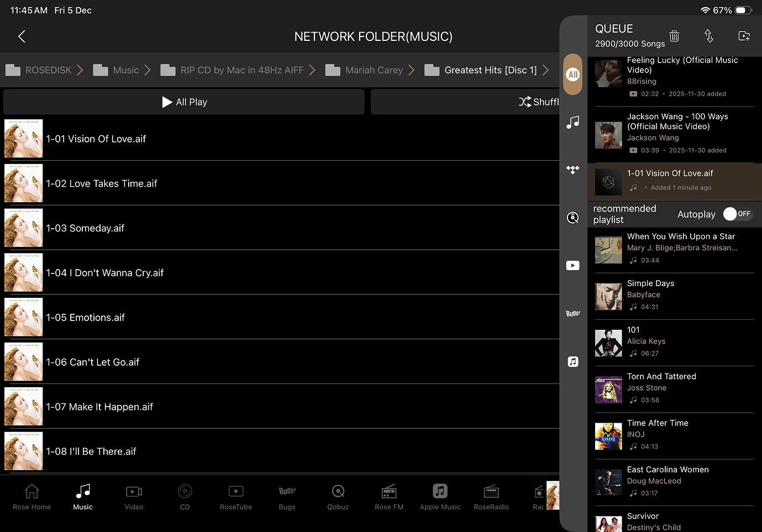Select the All queue filter button
The height and width of the screenshot is (532, 762).
click(x=573, y=75)
